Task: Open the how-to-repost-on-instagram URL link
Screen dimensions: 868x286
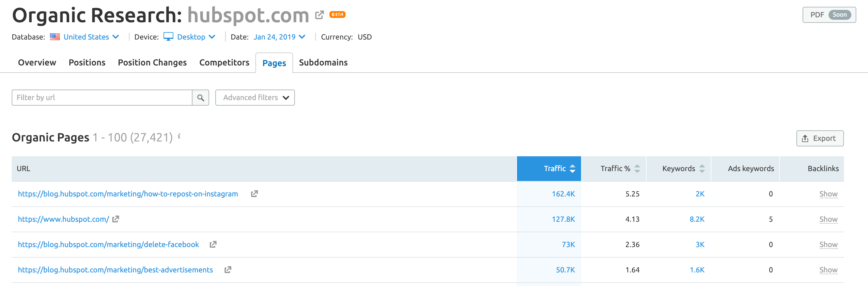Action: click(128, 194)
